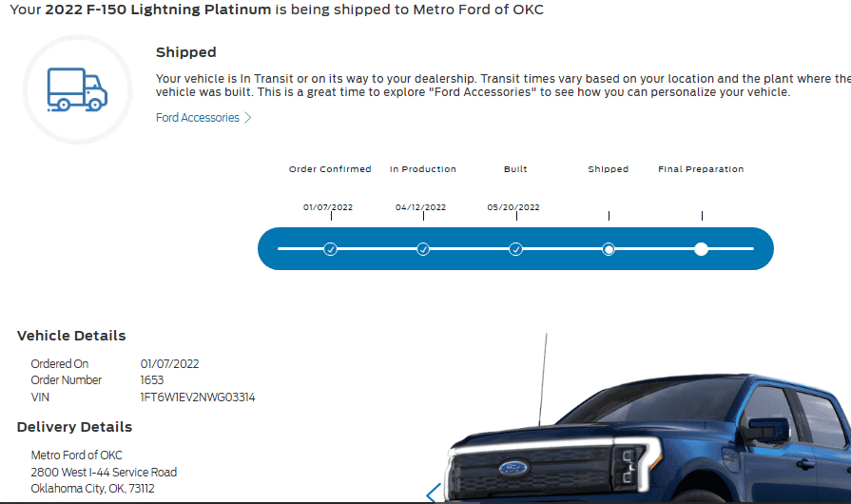Click the delivery truck status icon

(78, 88)
